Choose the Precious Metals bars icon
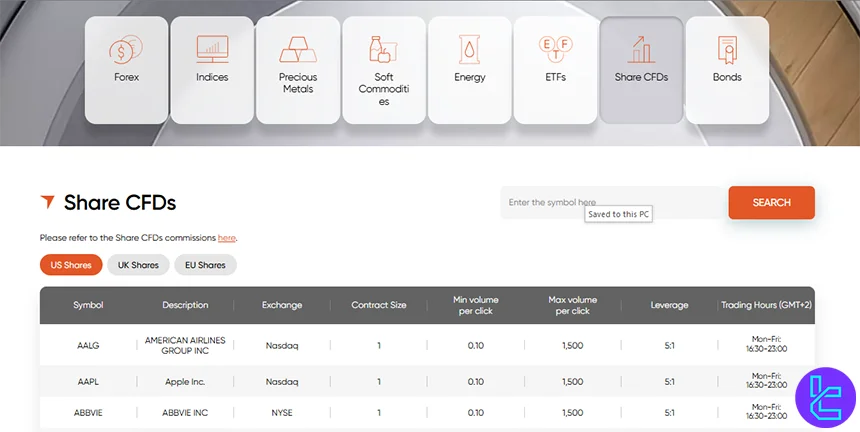The image size is (860, 432). click(x=298, y=49)
